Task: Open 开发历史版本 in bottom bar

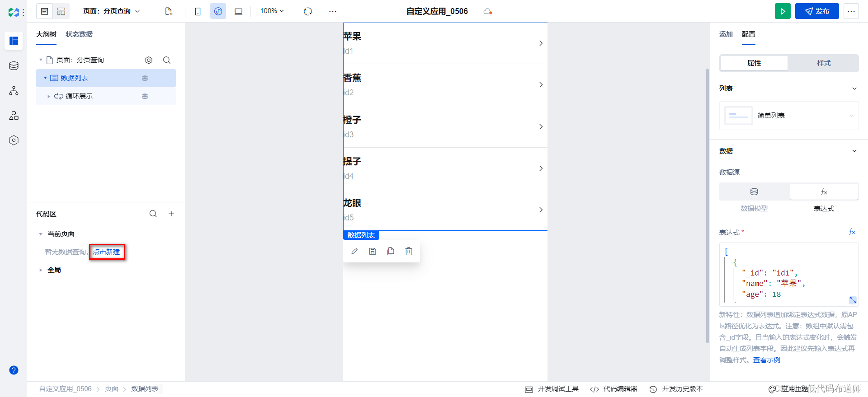Action: (676, 389)
